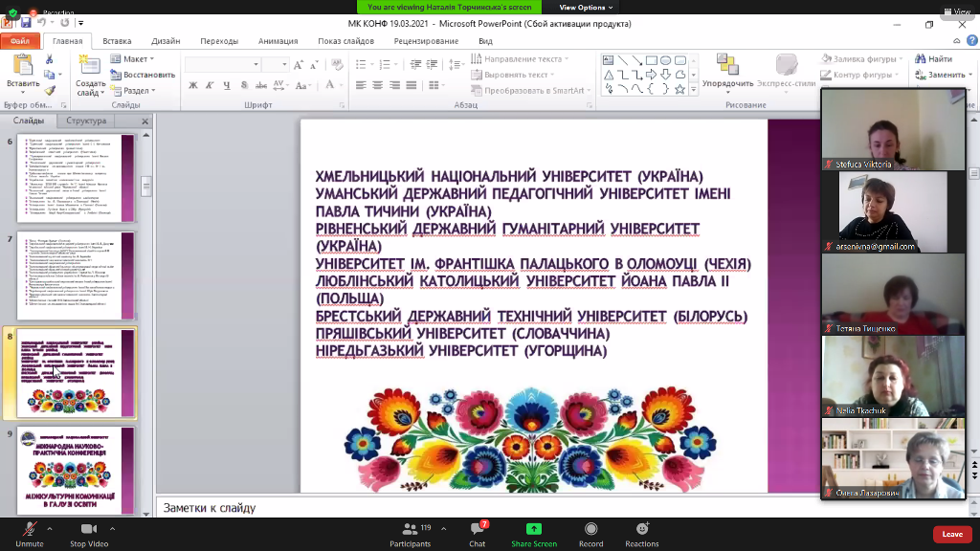Click the Copy icon in clipboard group
980x551 pixels.
pyautogui.click(x=50, y=75)
